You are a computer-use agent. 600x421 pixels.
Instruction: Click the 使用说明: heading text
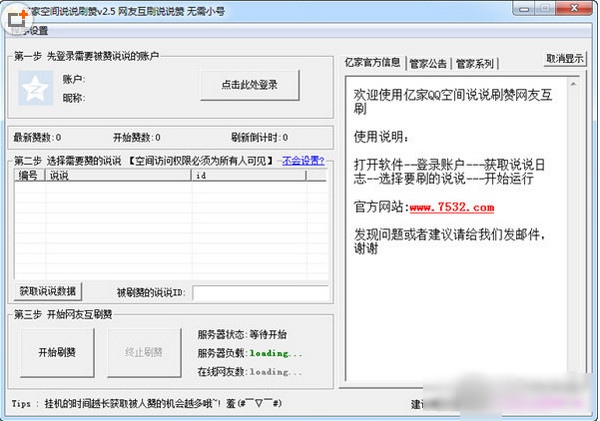(381, 137)
